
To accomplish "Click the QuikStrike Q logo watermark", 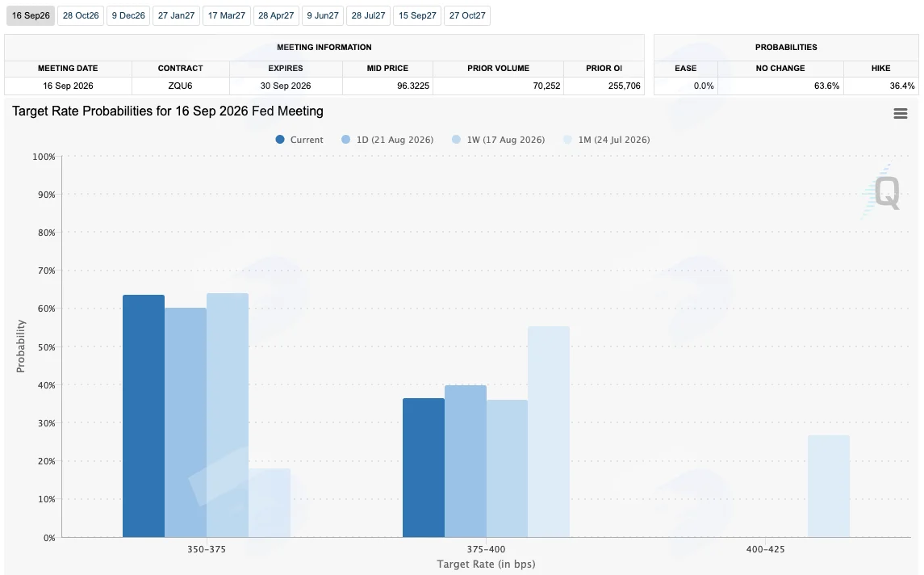I will pyautogui.click(x=882, y=191).
